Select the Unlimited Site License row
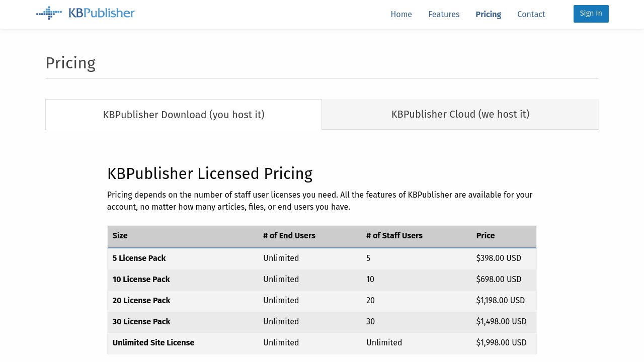Viewport: 644px width, 362px height. (322, 343)
